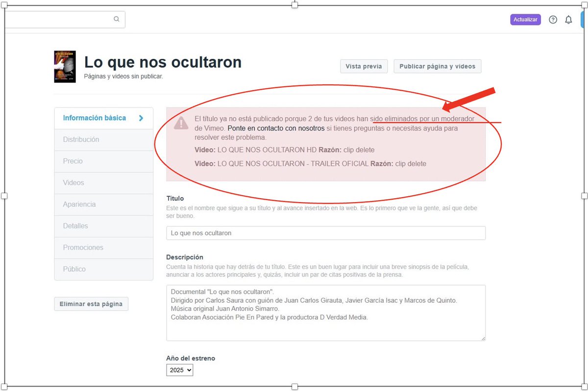Viewport: 588px width, 391px height.
Task: Follow the Ponte en contacto con nosotros link
Action: [x=276, y=128]
